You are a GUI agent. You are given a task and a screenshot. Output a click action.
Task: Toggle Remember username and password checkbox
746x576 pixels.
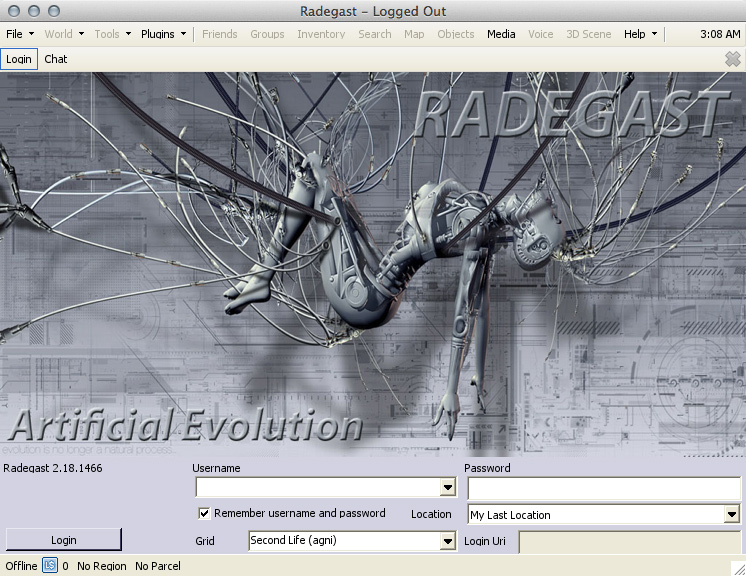pos(204,513)
